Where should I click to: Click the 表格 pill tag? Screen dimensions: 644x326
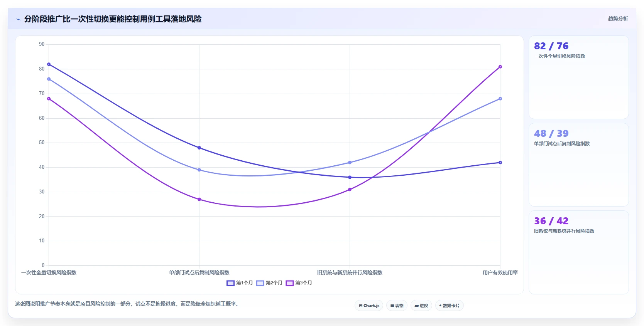pyautogui.click(x=397, y=306)
